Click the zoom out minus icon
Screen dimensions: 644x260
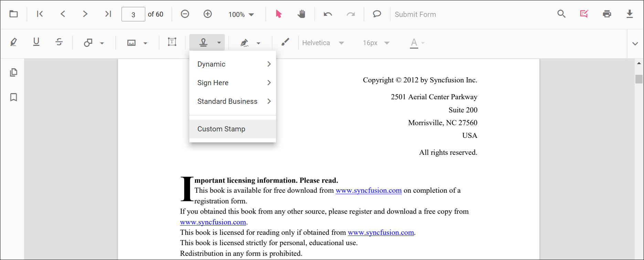pos(185,14)
